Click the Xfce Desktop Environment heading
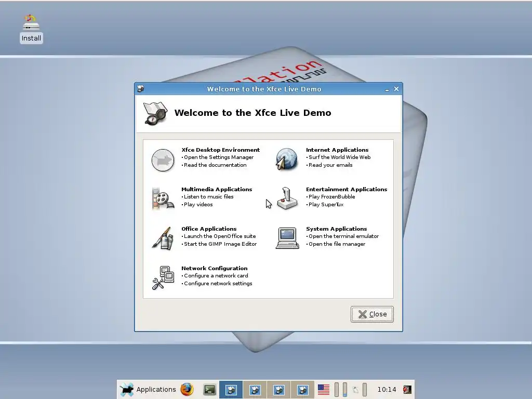The image size is (532, 399). click(x=220, y=150)
